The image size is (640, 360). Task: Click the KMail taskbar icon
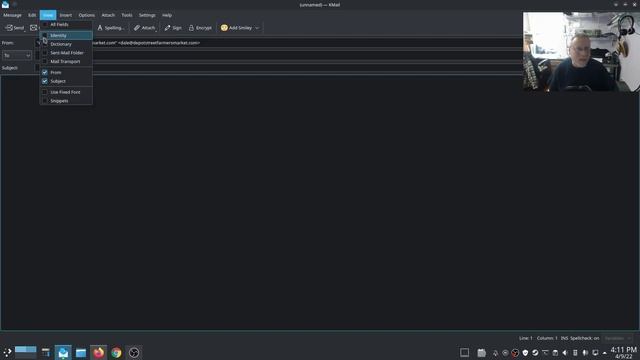[63, 353]
